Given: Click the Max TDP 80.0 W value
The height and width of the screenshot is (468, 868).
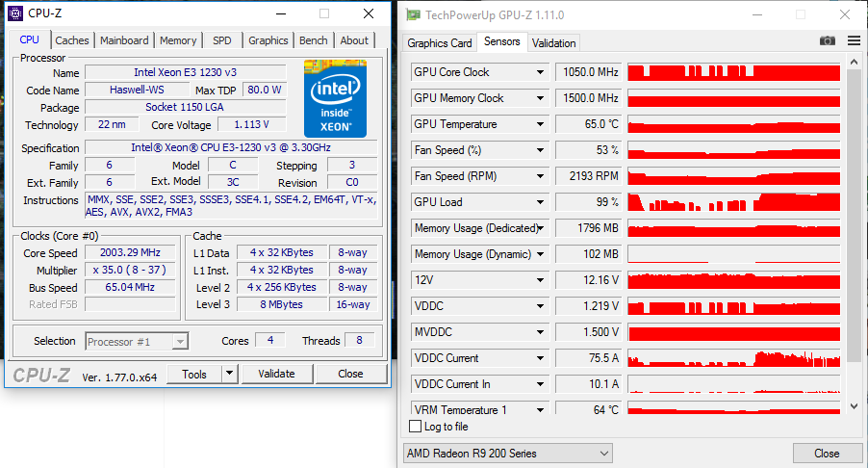Looking at the screenshot, I should (264, 90).
